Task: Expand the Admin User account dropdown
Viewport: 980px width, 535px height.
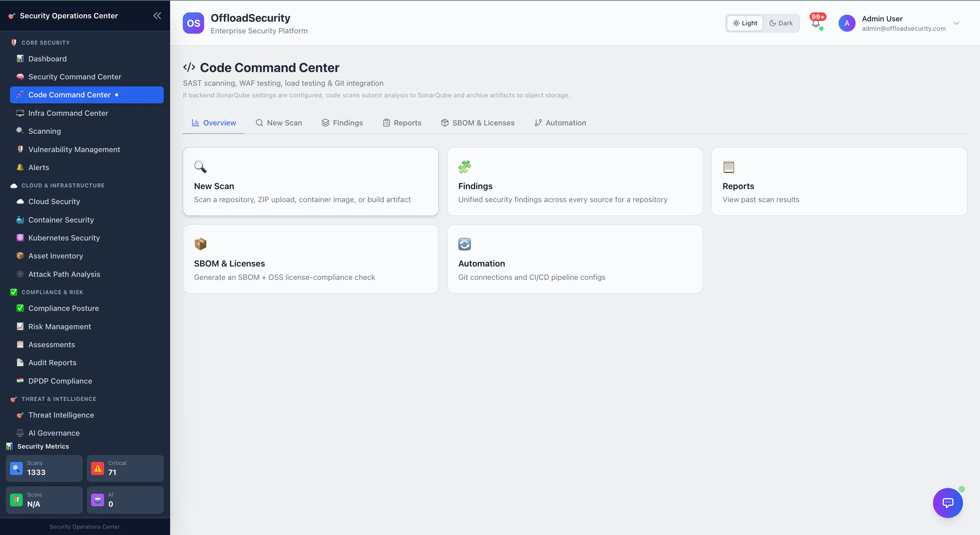Action: 956,23
